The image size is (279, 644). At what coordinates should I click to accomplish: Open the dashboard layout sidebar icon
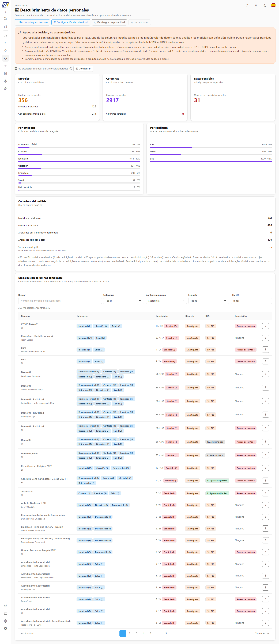click(6, 35)
